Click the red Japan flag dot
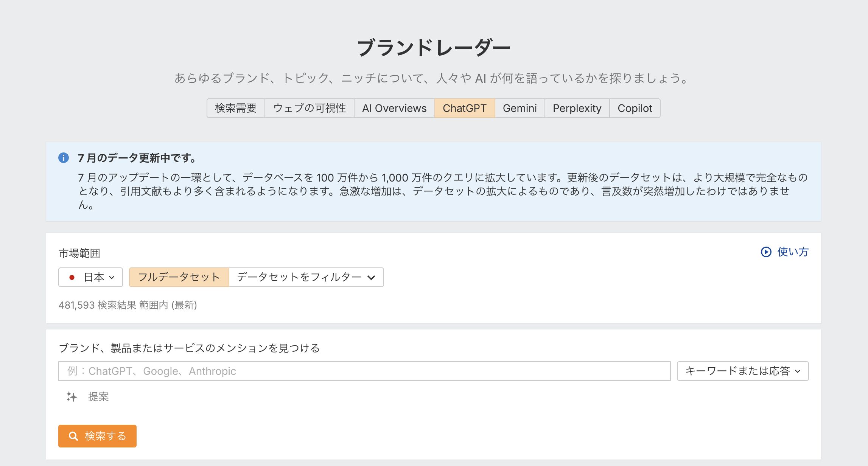Viewport: 868px width, 466px height. click(72, 278)
